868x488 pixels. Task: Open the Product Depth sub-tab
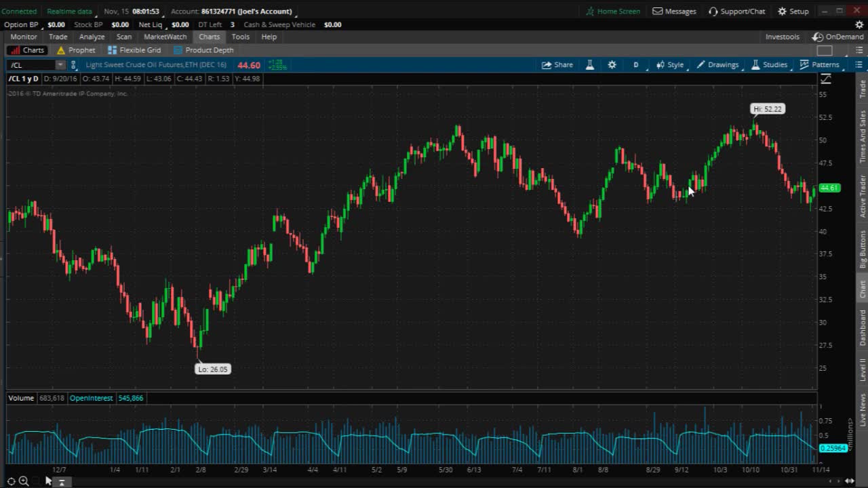pyautogui.click(x=203, y=50)
